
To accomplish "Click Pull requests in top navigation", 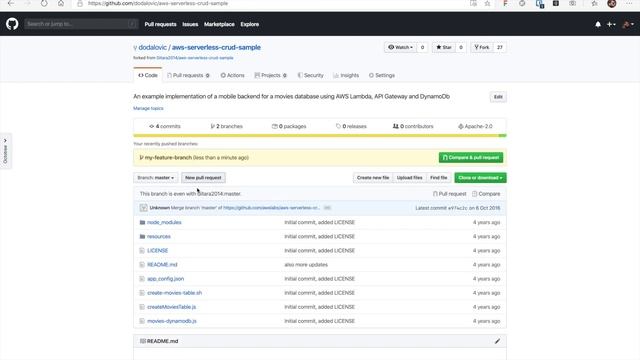I will coord(160,24).
